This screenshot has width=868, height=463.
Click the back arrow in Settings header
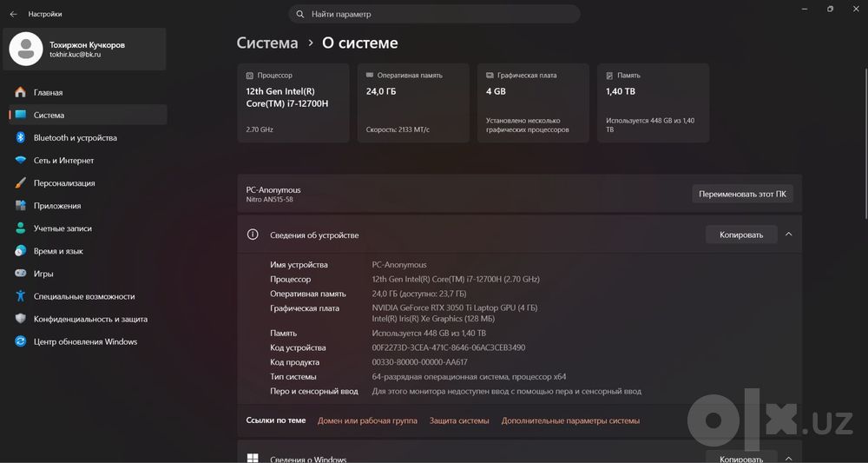[x=13, y=15]
